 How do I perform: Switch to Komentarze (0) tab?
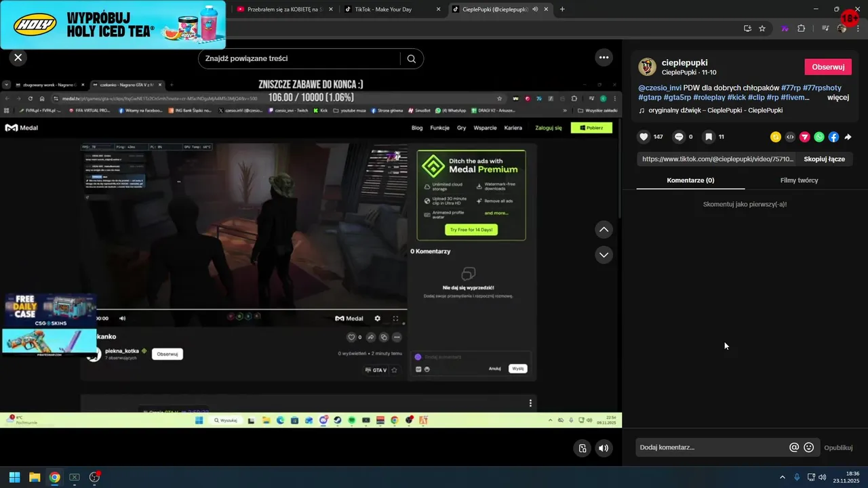(x=690, y=180)
